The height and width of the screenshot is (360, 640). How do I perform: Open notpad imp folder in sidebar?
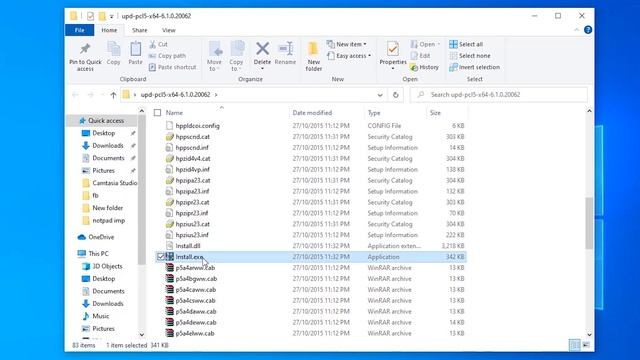(109, 220)
